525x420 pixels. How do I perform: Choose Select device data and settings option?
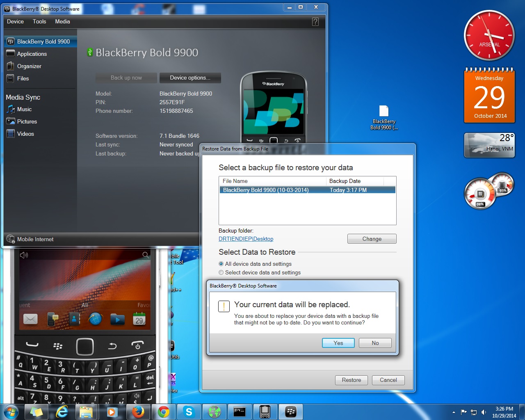221,272
